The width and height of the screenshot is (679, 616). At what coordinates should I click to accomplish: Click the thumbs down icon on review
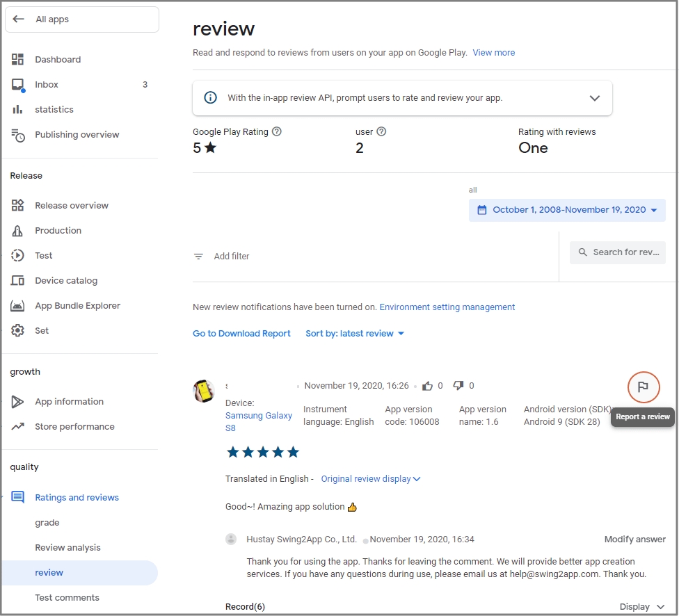click(458, 386)
